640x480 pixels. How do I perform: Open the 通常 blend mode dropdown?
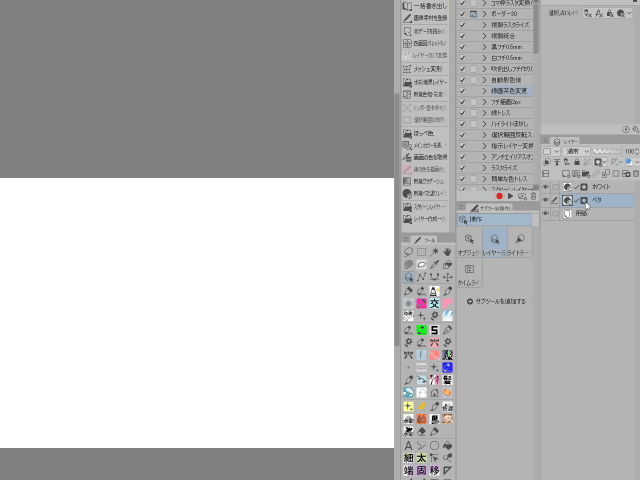(x=576, y=151)
